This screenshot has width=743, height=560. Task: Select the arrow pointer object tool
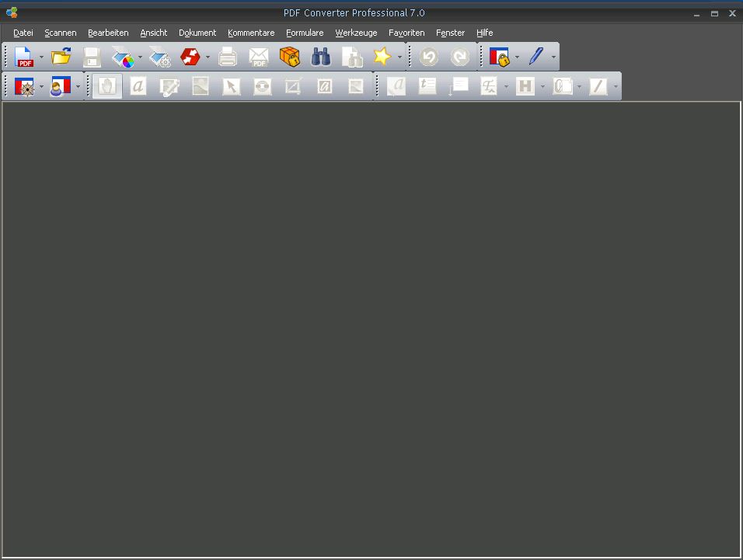click(232, 86)
